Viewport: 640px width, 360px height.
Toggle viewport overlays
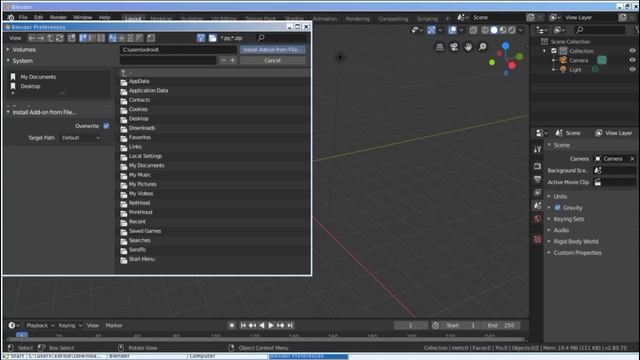coord(452,30)
